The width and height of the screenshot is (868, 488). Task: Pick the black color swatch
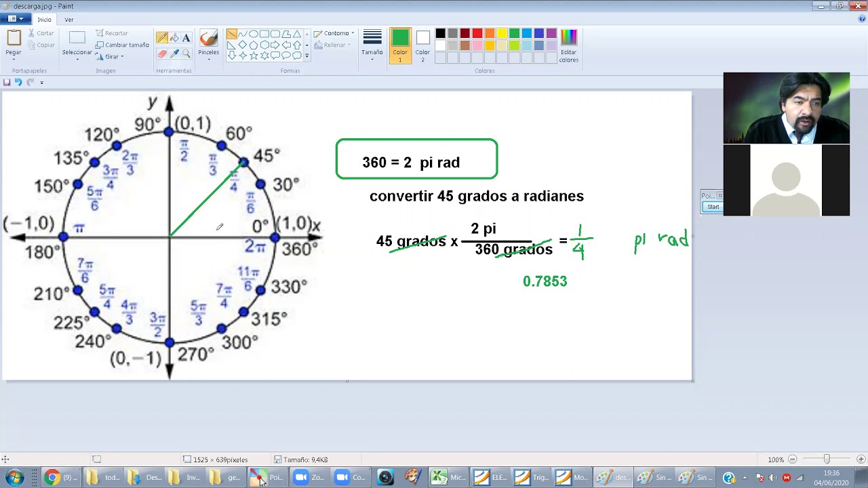[440, 34]
